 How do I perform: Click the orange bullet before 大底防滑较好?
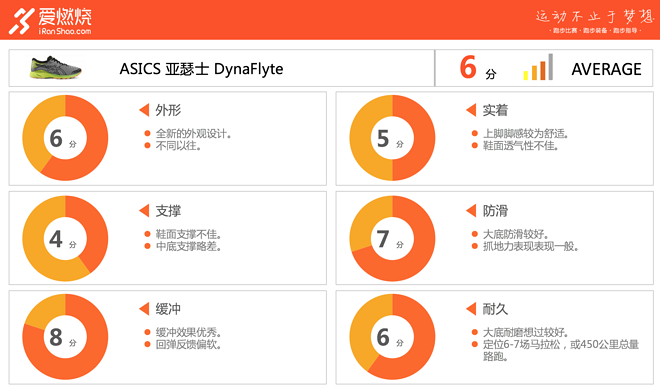pyautogui.click(x=474, y=234)
